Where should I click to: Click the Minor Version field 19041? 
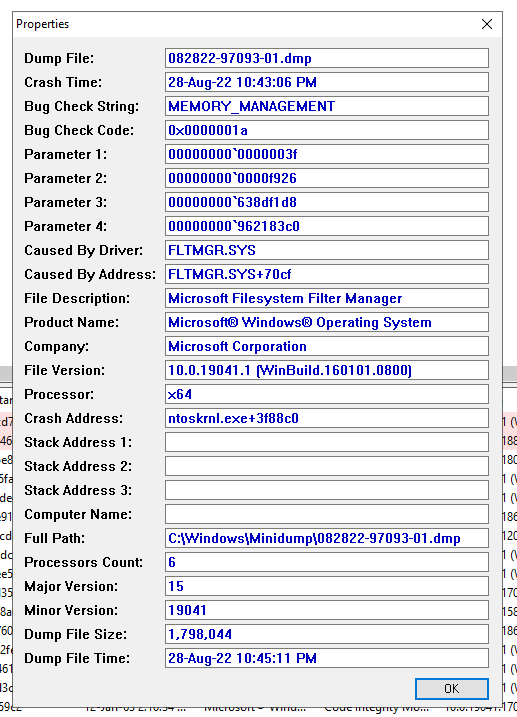327,610
